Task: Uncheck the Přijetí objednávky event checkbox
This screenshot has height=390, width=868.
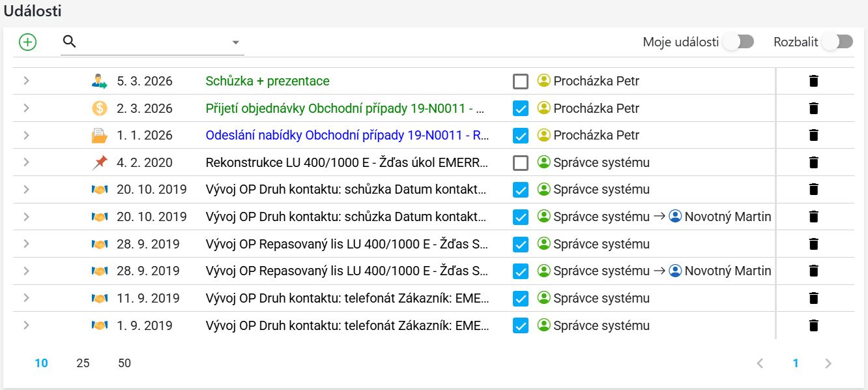Action: click(x=520, y=108)
